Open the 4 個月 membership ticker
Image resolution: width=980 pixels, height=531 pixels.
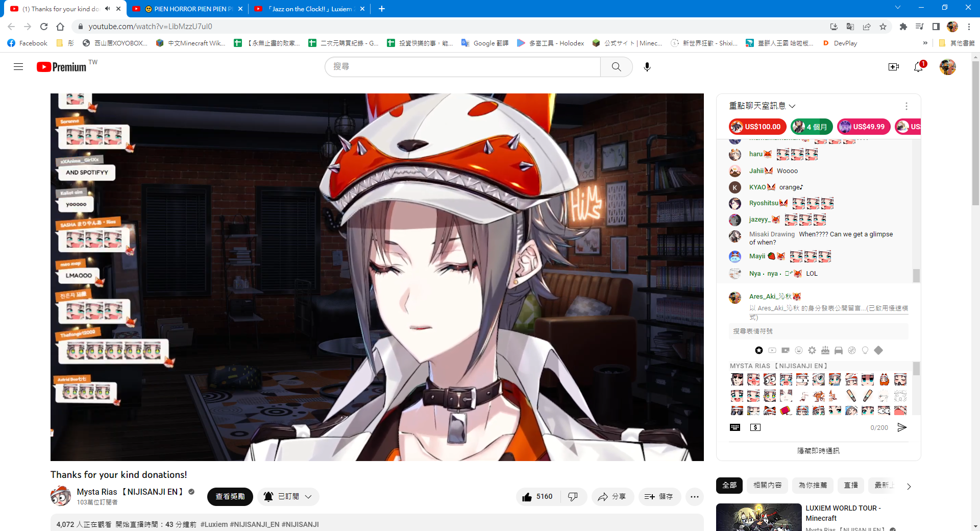(812, 127)
